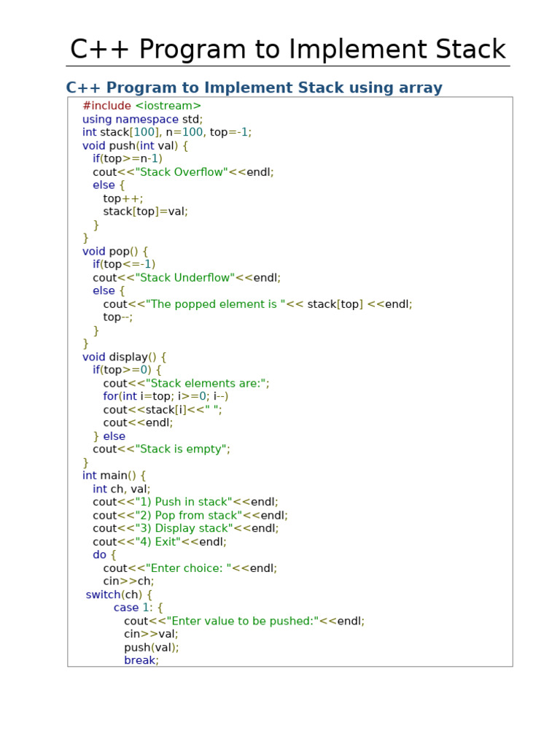Click the 'cin>>val;' line
The height and width of the screenshot is (747, 560).
coord(151,634)
